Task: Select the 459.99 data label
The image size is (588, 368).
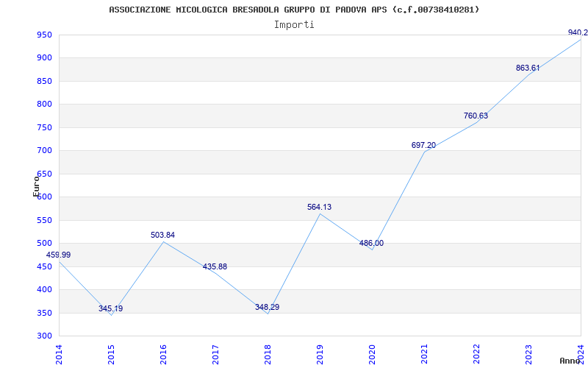Action: click(58, 255)
